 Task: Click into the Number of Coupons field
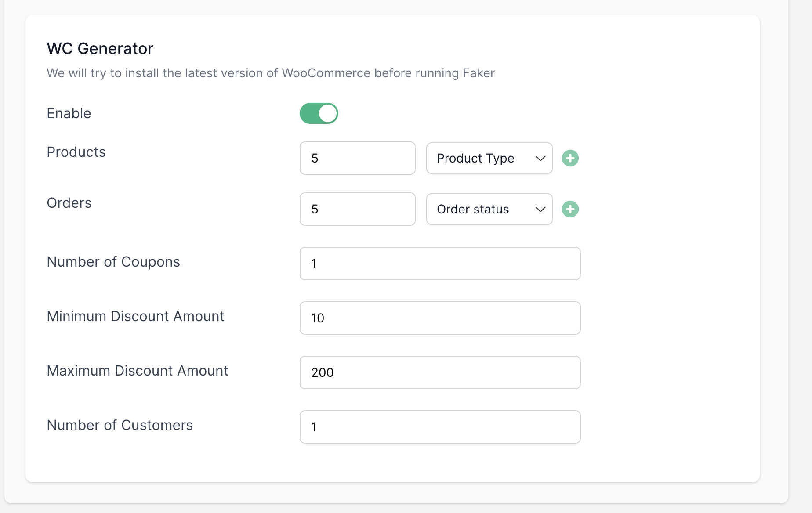440,264
